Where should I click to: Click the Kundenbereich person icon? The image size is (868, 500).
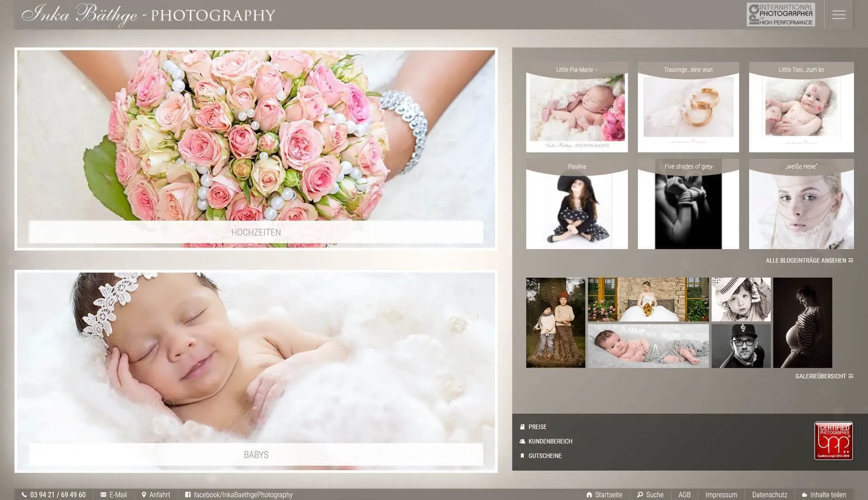coord(522,441)
